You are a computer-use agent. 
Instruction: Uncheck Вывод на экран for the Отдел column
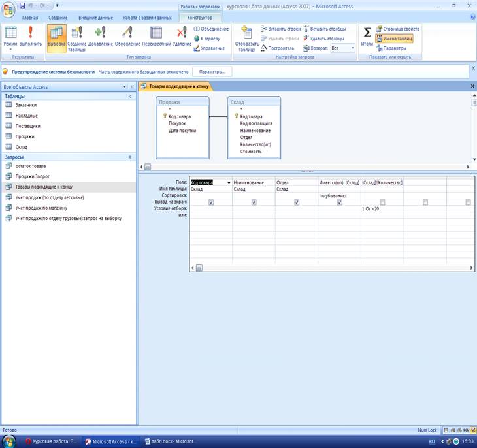297,202
